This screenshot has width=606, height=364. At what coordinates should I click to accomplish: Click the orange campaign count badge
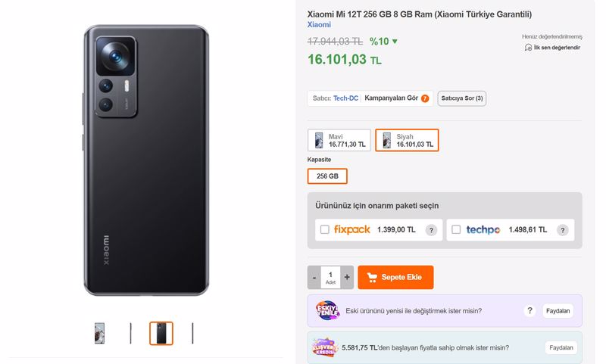point(425,98)
